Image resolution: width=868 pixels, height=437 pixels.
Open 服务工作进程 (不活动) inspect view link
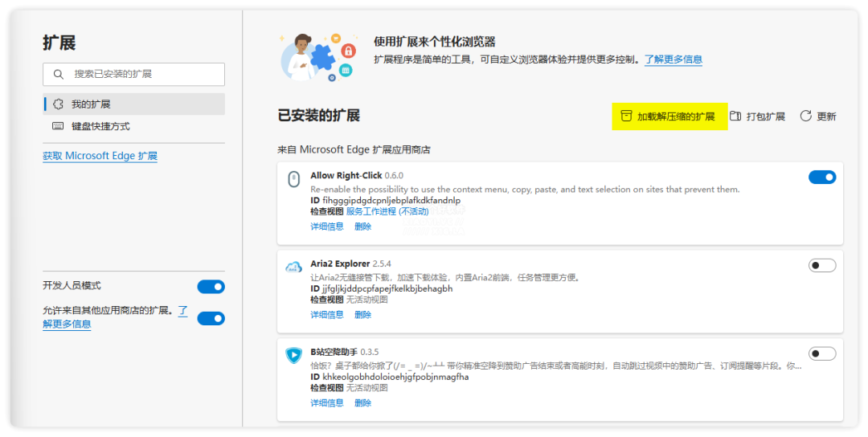pyautogui.click(x=387, y=211)
